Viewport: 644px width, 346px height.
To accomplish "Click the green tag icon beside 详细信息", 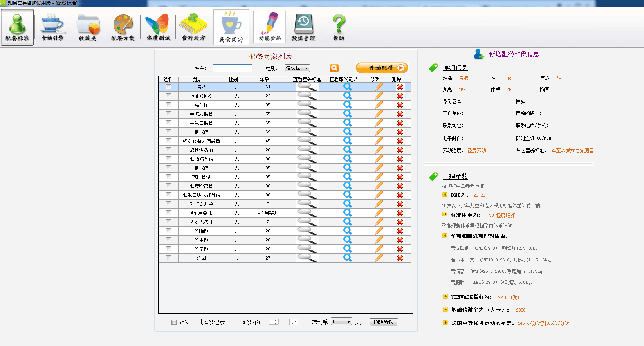I will click(x=433, y=68).
